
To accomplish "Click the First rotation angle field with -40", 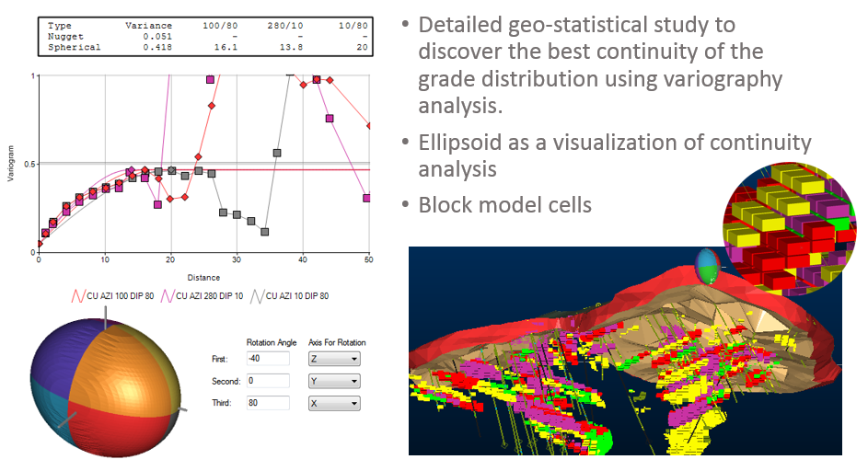I will coord(268,359).
